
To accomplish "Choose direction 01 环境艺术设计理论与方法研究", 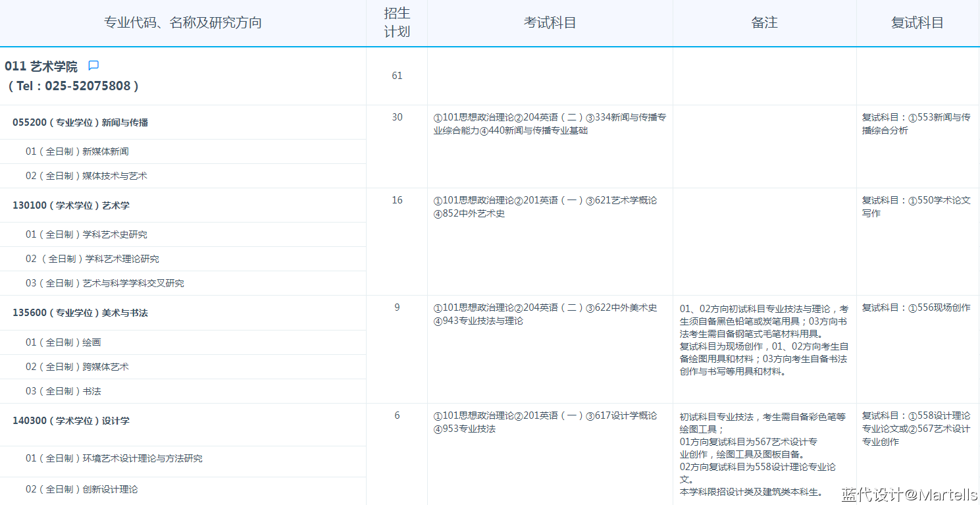I will point(114,458).
